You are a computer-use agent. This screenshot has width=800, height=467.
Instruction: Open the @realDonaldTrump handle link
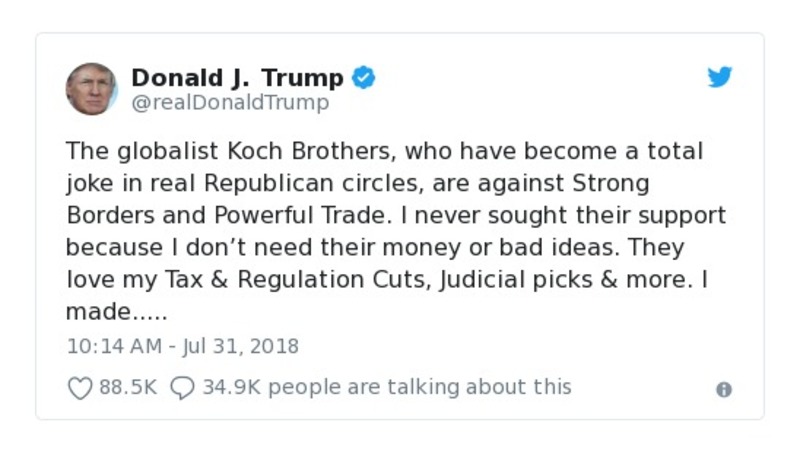230,103
